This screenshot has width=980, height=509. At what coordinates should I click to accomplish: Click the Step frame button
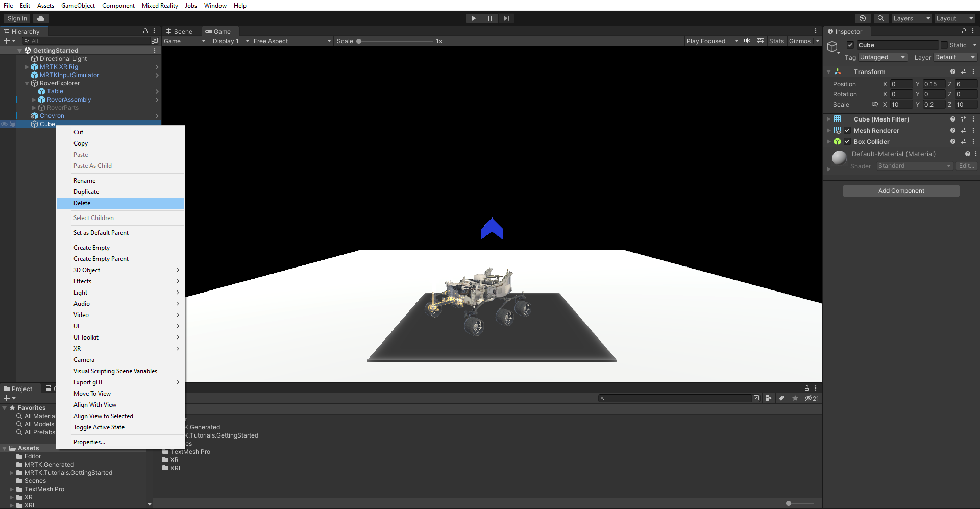(506, 18)
